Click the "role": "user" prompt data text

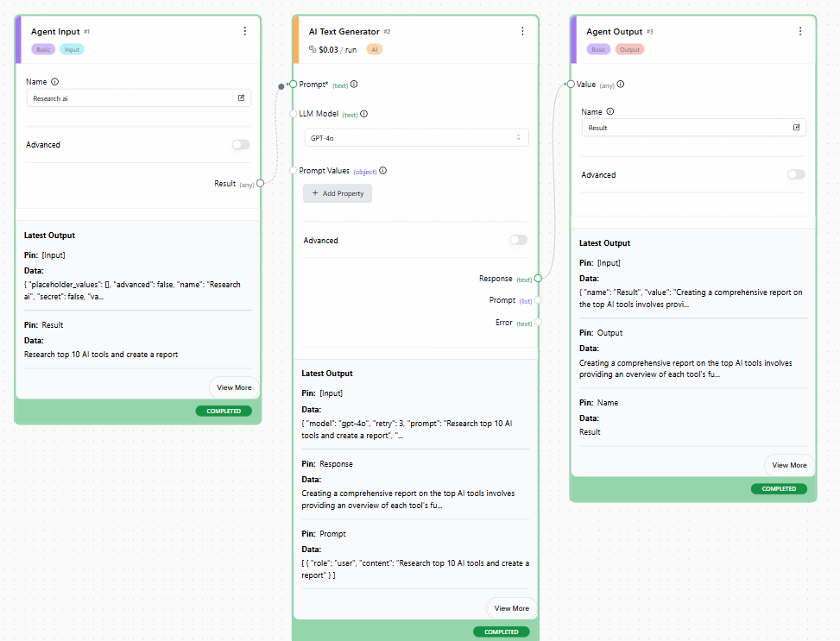click(x=415, y=569)
